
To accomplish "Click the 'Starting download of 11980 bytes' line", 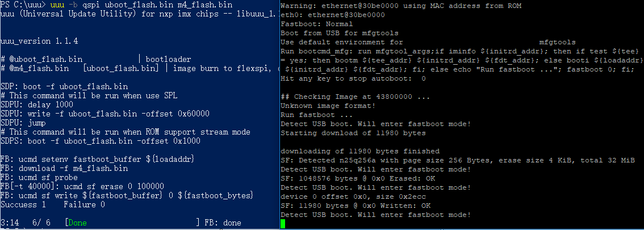I will point(353,133).
